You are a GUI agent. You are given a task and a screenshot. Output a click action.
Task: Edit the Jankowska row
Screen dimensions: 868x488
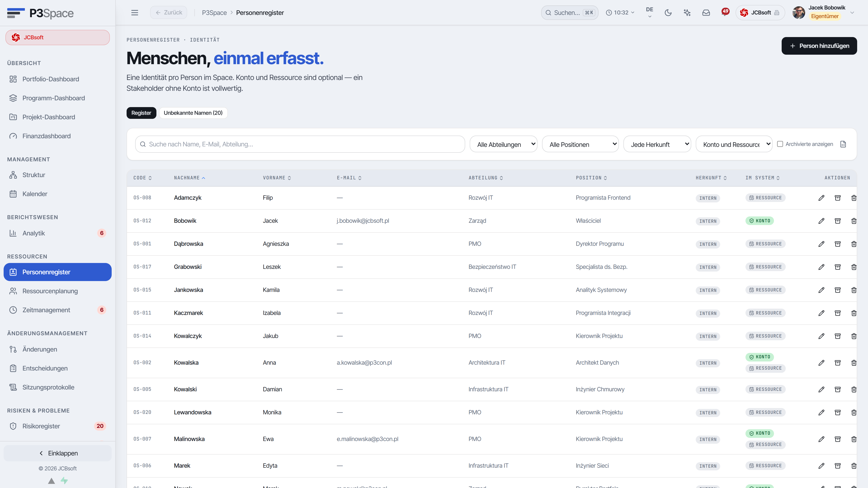821,290
